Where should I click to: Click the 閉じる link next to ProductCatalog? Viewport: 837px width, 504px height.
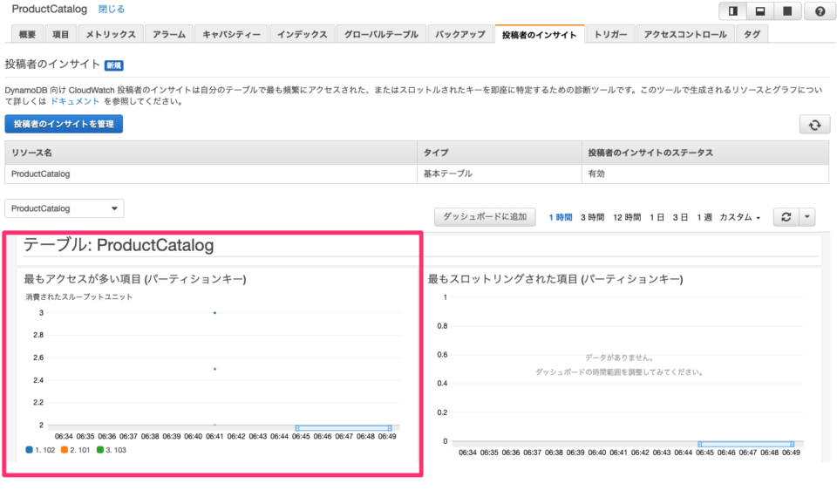111,10
